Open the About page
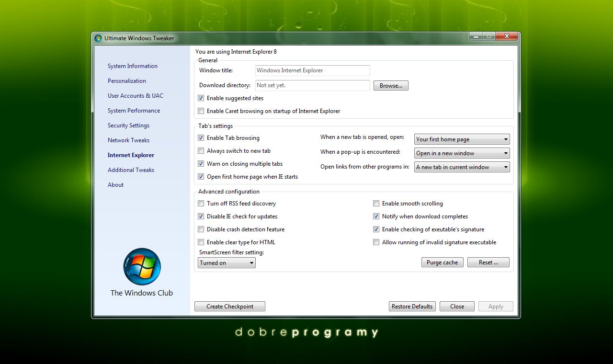 point(115,185)
